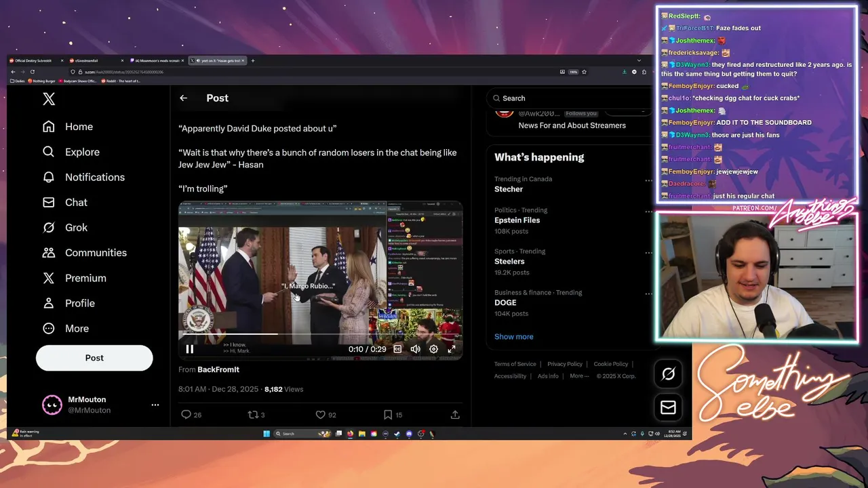Open Windows Start menu
Viewport: 868px width, 488px height.
pyautogui.click(x=267, y=433)
